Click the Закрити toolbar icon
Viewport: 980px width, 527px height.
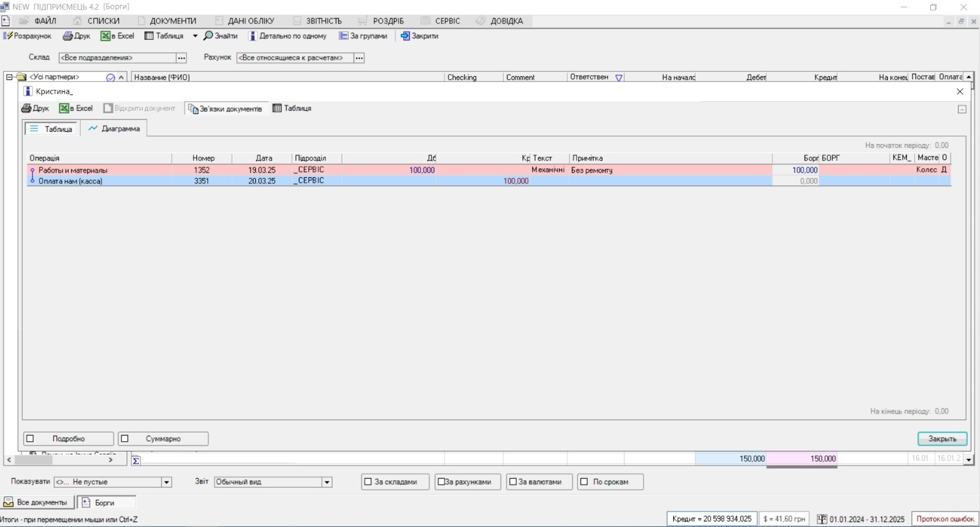[x=405, y=36]
